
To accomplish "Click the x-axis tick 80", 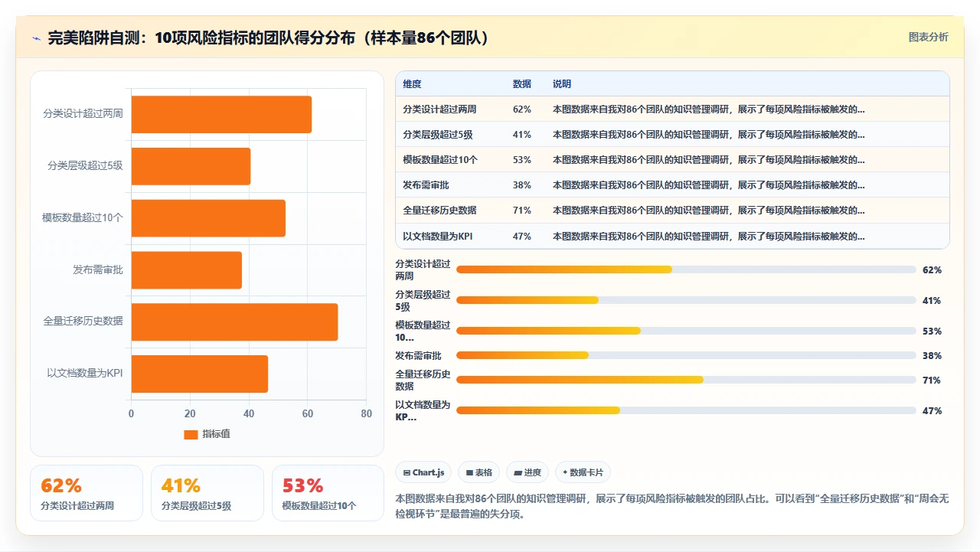I will 366,413.
